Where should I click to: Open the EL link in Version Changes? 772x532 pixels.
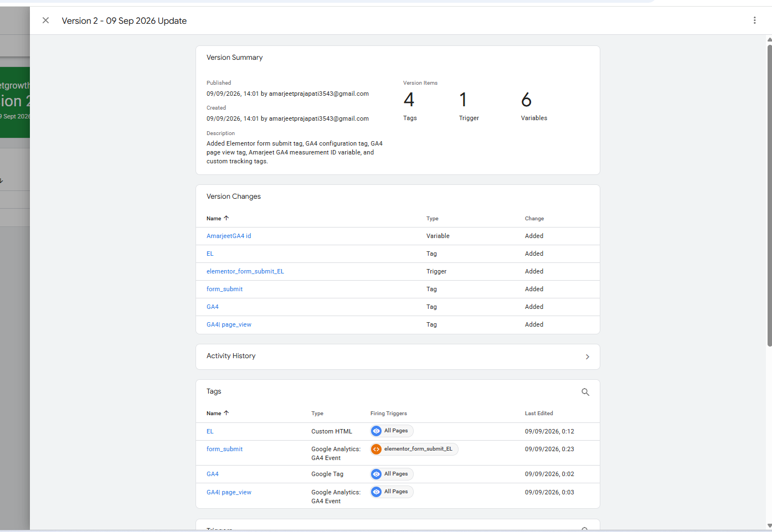210,254
